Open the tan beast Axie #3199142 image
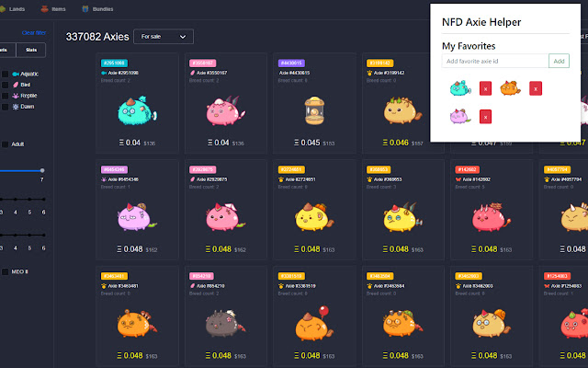588x368 pixels. [402, 110]
